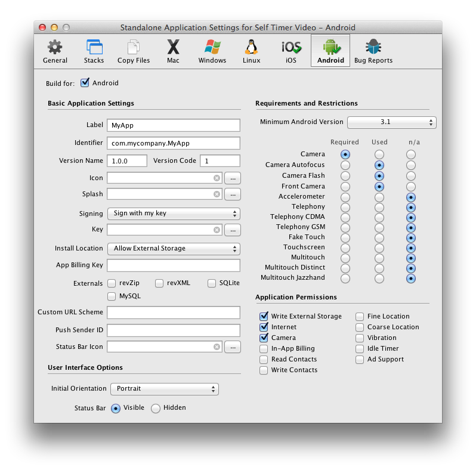Open the Bug Reports pane
The width and height of the screenshot is (476, 470).
click(373, 51)
